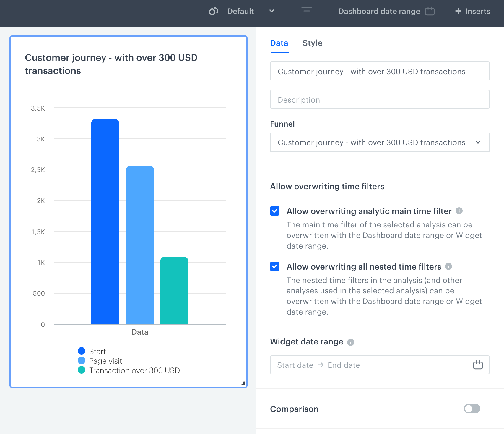Uncheck Allow overwriting all nested time filters
This screenshot has width=504, height=434.
pos(275,266)
